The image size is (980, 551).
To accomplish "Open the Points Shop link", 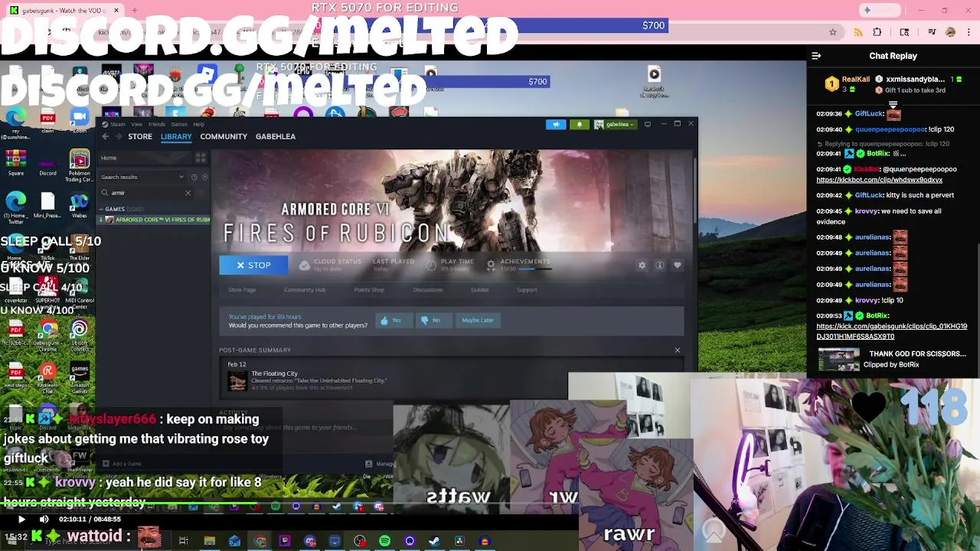I will coord(369,289).
